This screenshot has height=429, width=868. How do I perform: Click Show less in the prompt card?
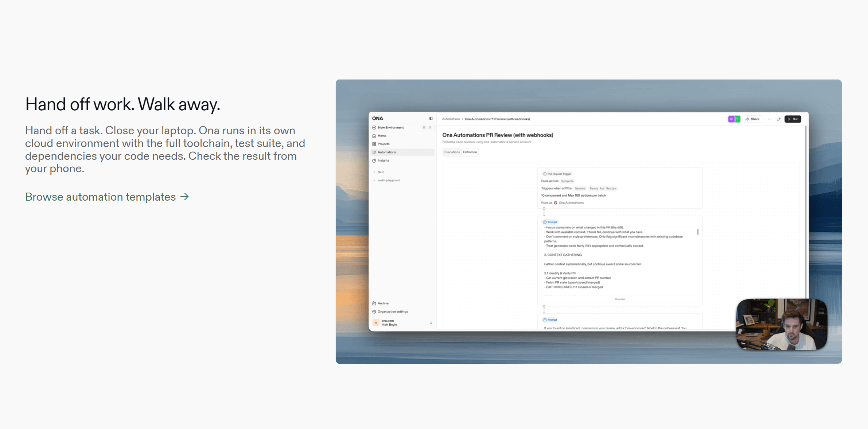tap(620, 299)
